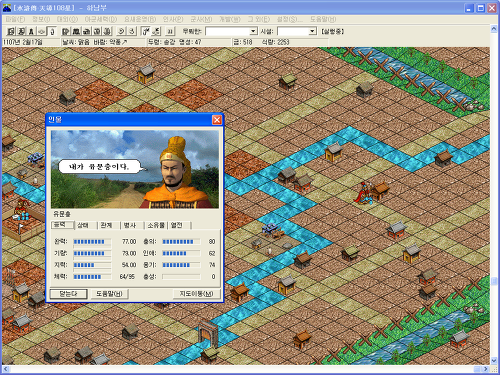Screen dimensions: 500x375
Task: Click the 지도이동(M) button
Action: coord(196,294)
